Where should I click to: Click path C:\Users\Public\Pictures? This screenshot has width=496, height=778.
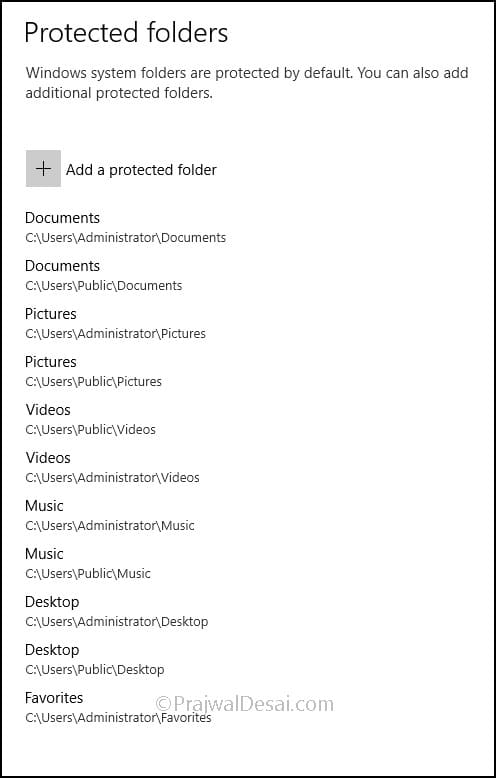coord(94,382)
